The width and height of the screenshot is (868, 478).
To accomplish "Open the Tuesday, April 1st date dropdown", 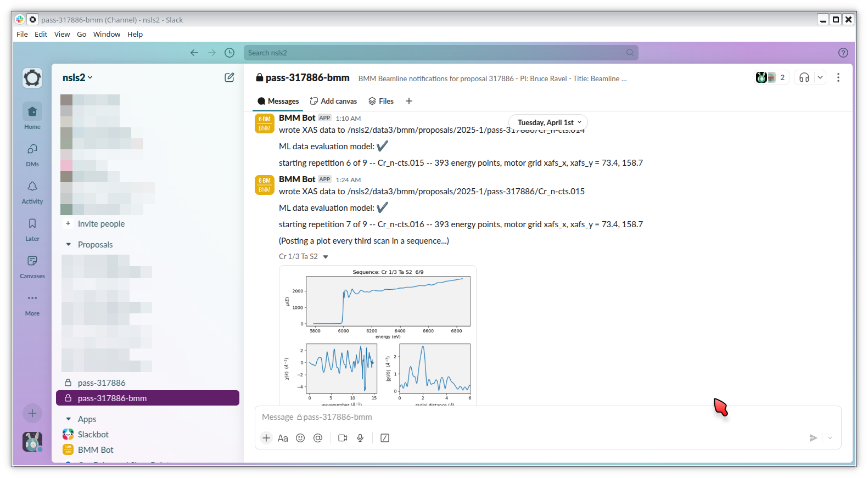I will point(548,122).
